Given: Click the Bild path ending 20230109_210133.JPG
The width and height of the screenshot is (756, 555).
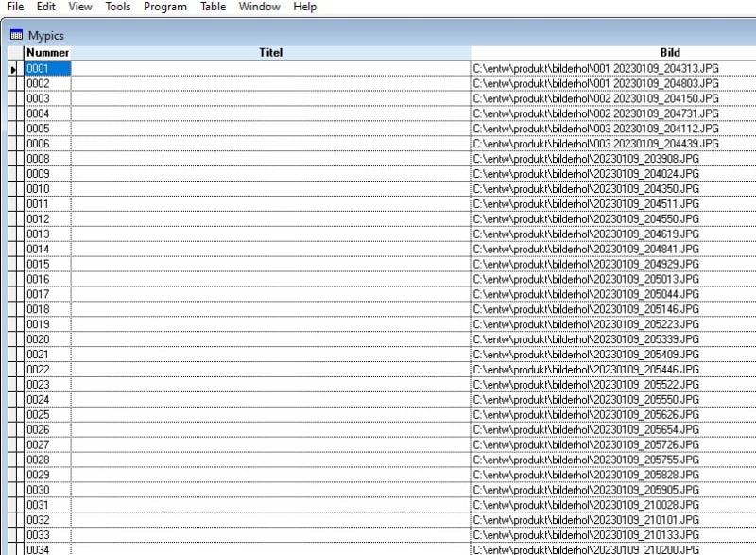Looking at the screenshot, I should tap(586, 535).
